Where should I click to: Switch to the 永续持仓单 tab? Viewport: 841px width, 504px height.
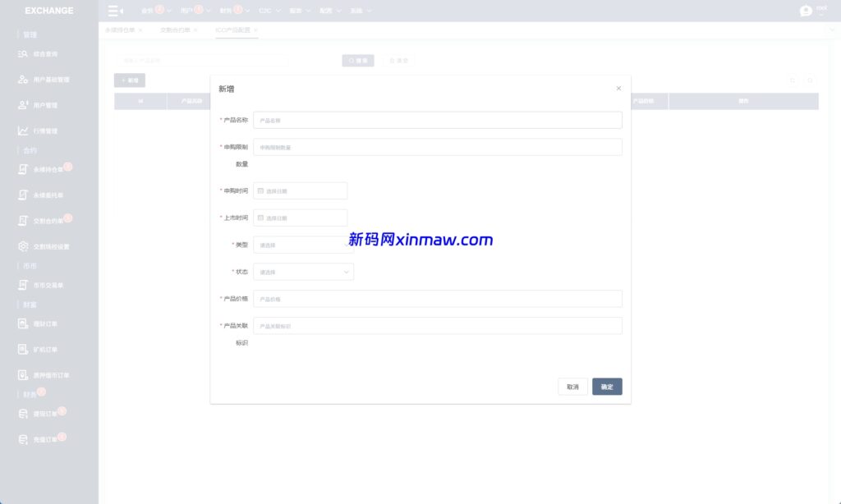coord(120,30)
